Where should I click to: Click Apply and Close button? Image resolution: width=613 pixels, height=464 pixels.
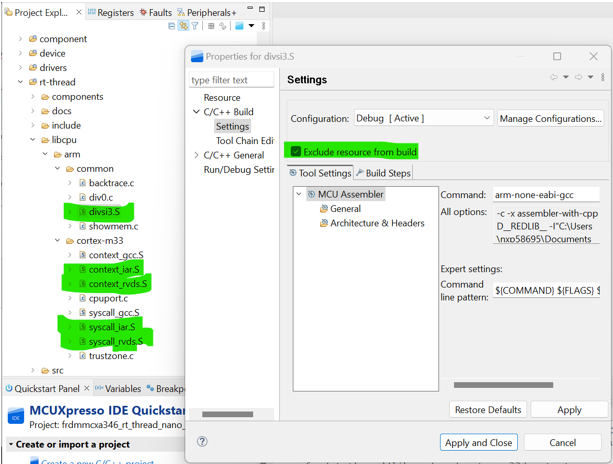pos(479,443)
